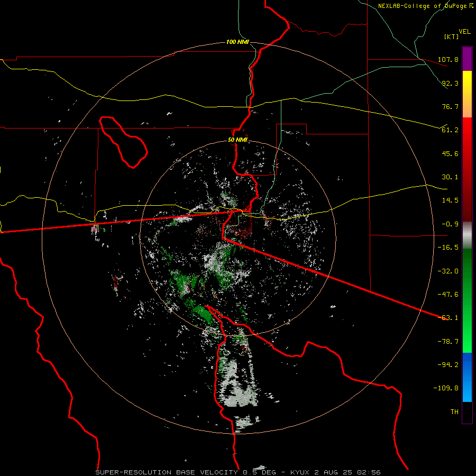This screenshot has height=476, width=476.
Task: Click the -78.7 velocity scale value
Action: (x=448, y=342)
